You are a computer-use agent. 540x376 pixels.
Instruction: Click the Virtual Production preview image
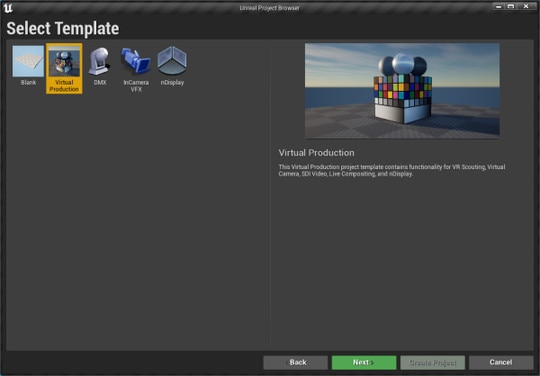(x=402, y=91)
